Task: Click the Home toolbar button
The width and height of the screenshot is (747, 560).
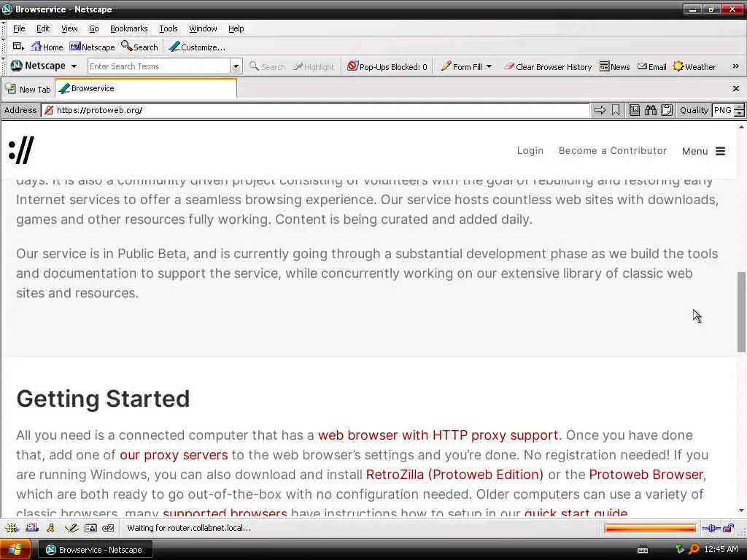Action: [x=47, y=47]
